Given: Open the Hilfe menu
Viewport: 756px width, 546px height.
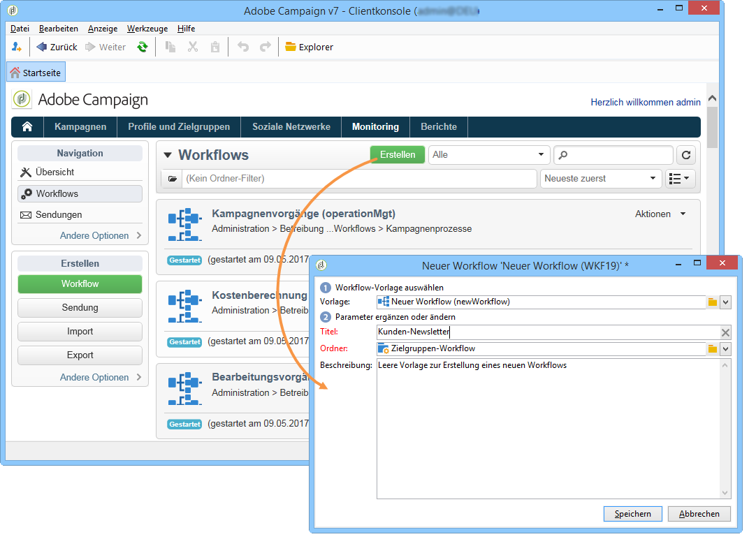Looking at the screenshot, I should [186, 29].
